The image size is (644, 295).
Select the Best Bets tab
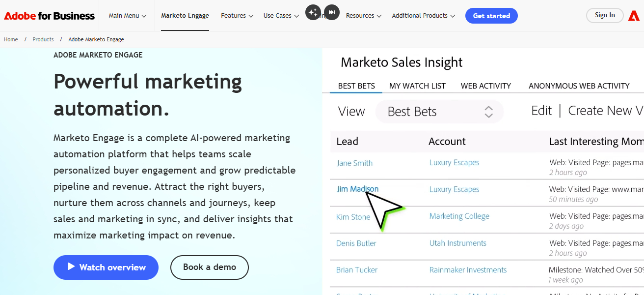356,86
